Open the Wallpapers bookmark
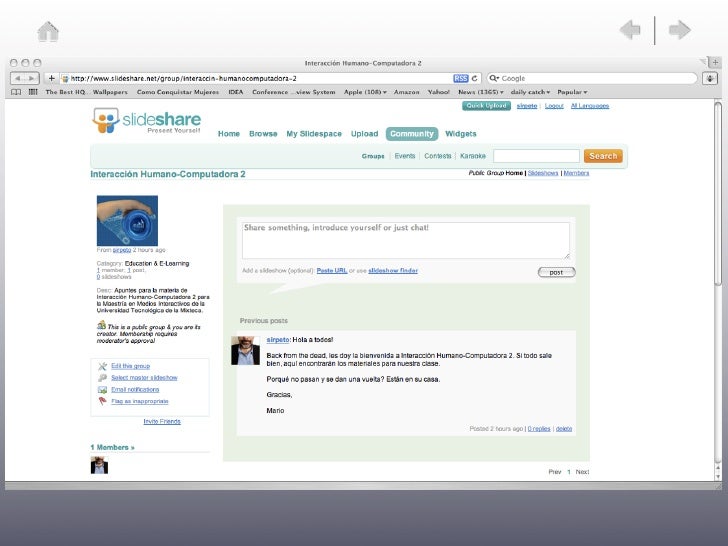Viewport: 728px width, 546px height. (x=110, y=92)
